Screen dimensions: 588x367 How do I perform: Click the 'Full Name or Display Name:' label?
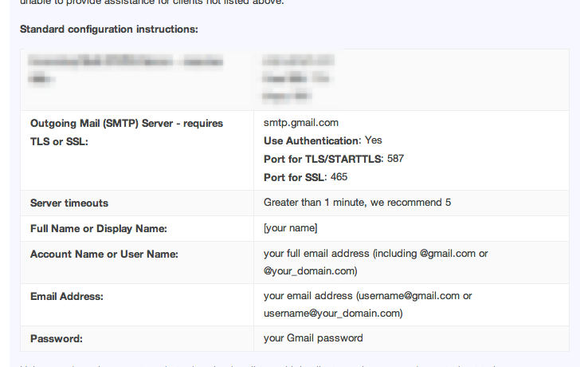(x=98, y=229)
